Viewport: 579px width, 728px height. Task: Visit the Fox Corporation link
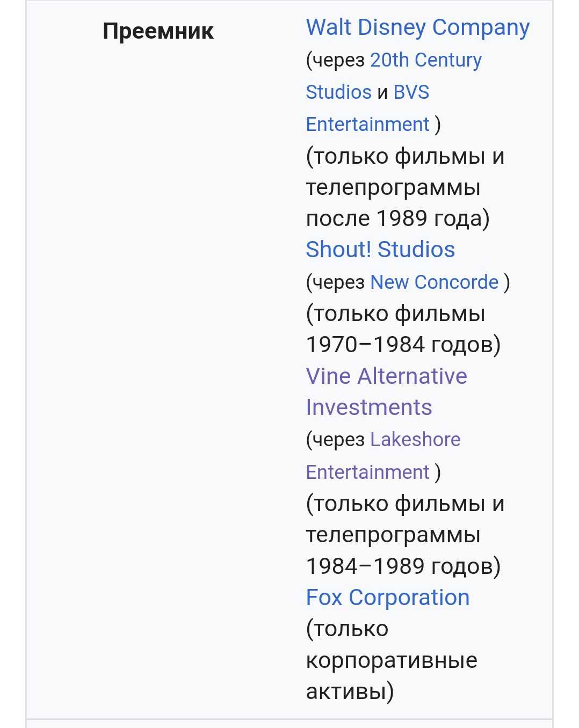coord(387,598)
